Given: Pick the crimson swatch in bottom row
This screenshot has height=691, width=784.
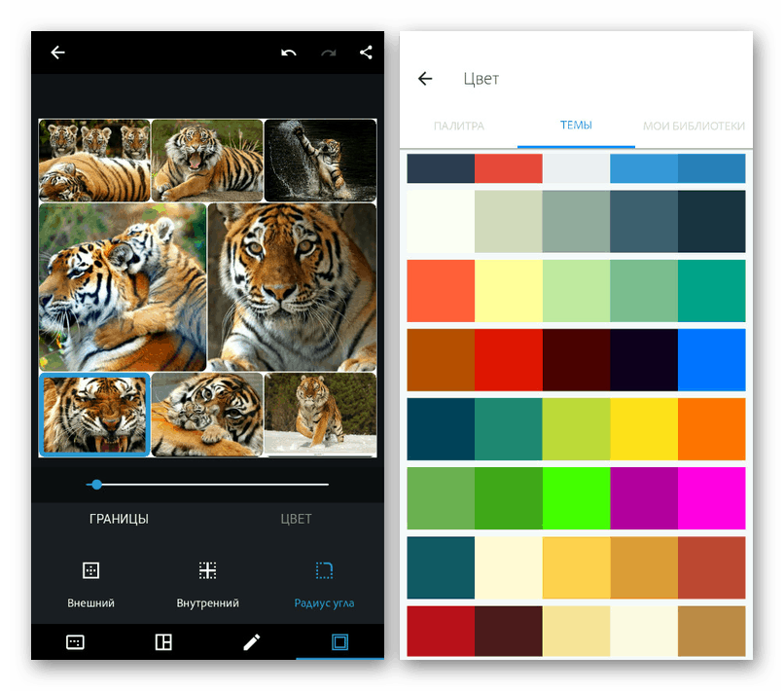Looking at the screenshot, I should (441, 631).
